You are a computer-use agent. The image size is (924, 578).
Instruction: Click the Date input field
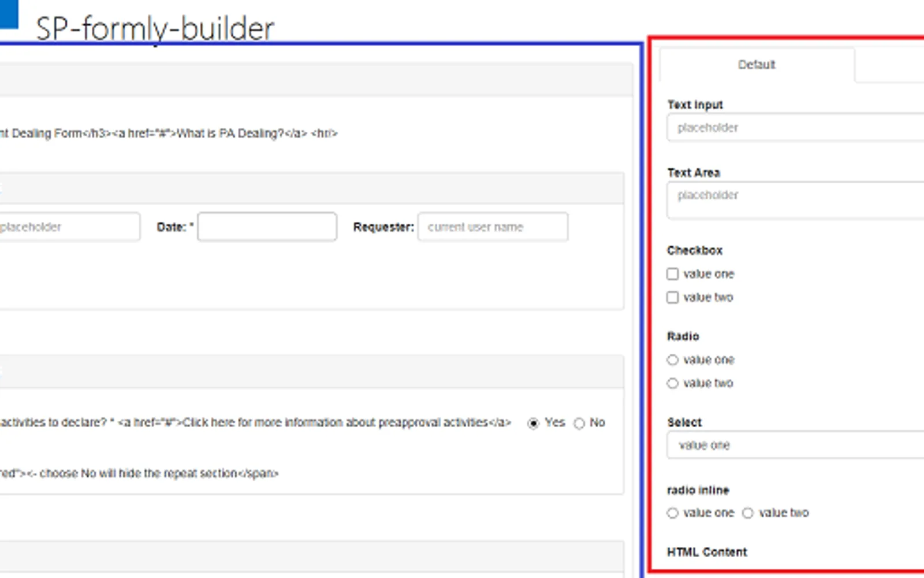click(267, 227)
